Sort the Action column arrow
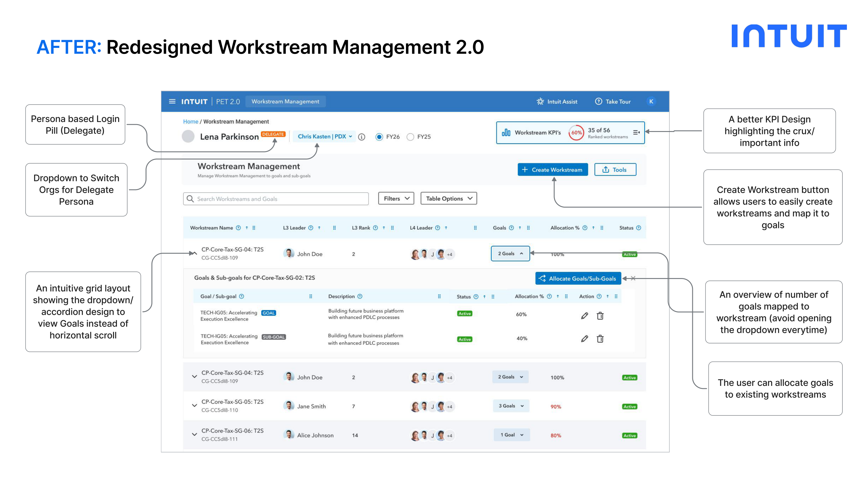This screenshot has height=488, width=868. (608, 296)
